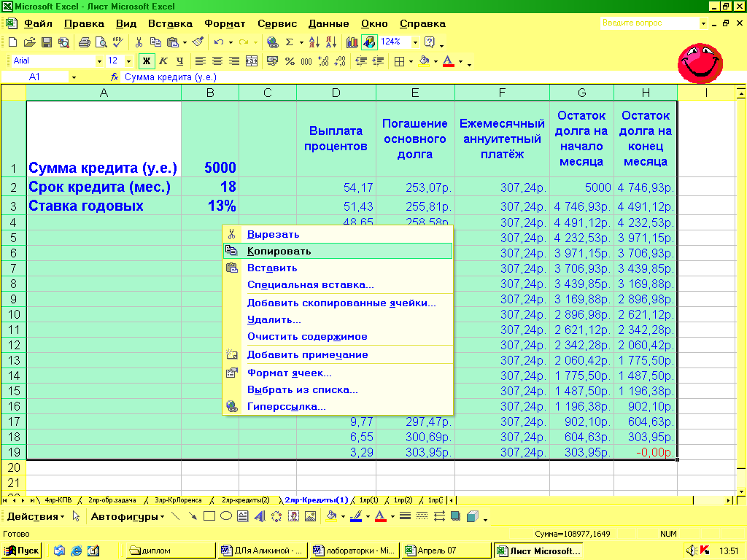The width and height of the screenshot is (747, 560).
Task: Click the Format Painter brush
Action: 198,42
